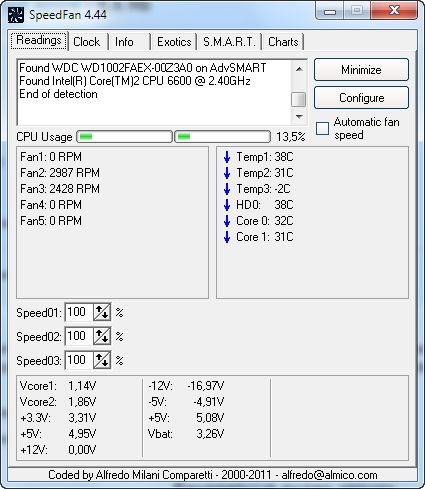Click the down arrow icon beside Core 0
Screen dimensions: 425x489
tap(227, 221)
